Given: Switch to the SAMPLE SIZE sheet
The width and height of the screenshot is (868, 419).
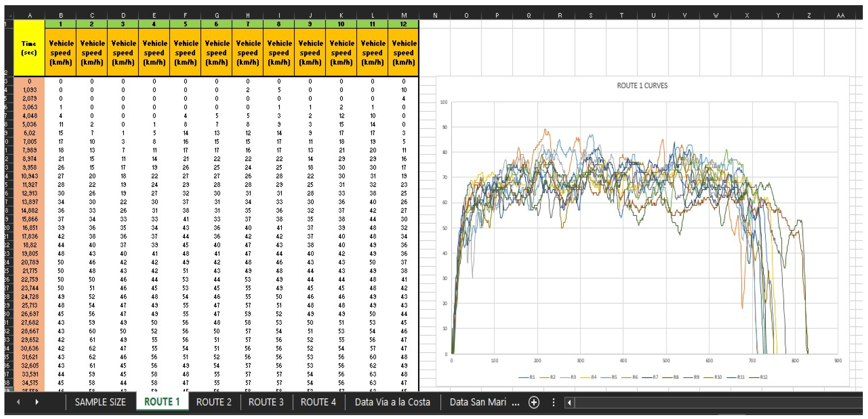Looking at the screenshot, I should point(100,402).
